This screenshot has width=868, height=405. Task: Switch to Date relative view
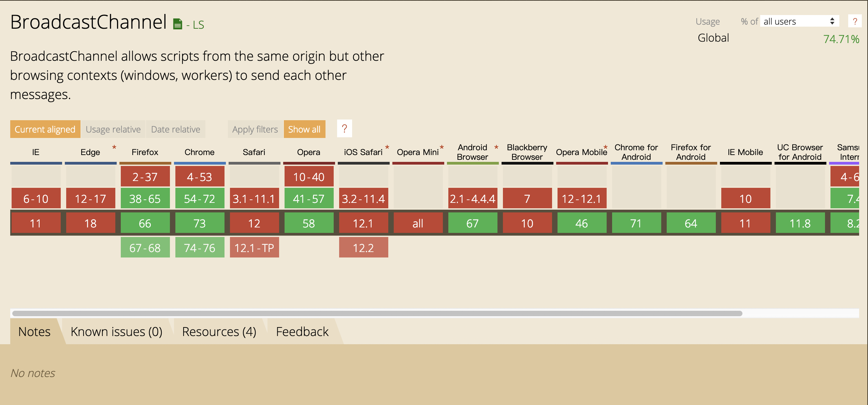coord(176,129)
